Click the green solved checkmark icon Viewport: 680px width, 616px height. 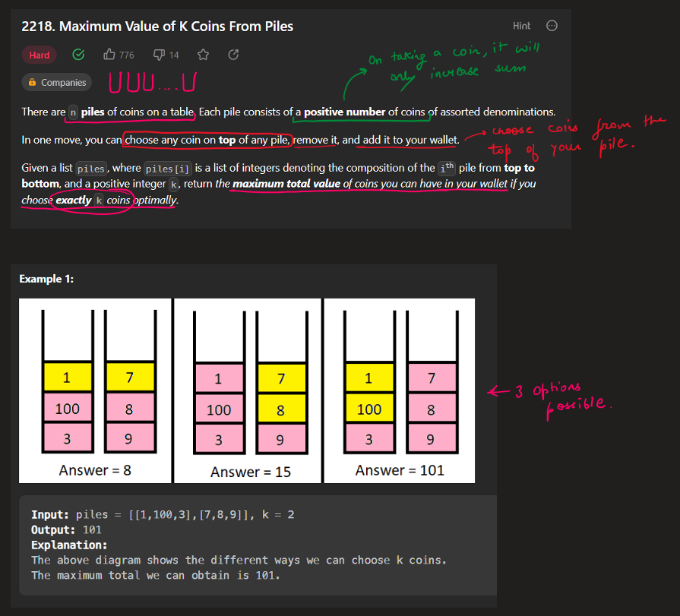(77, 55)
